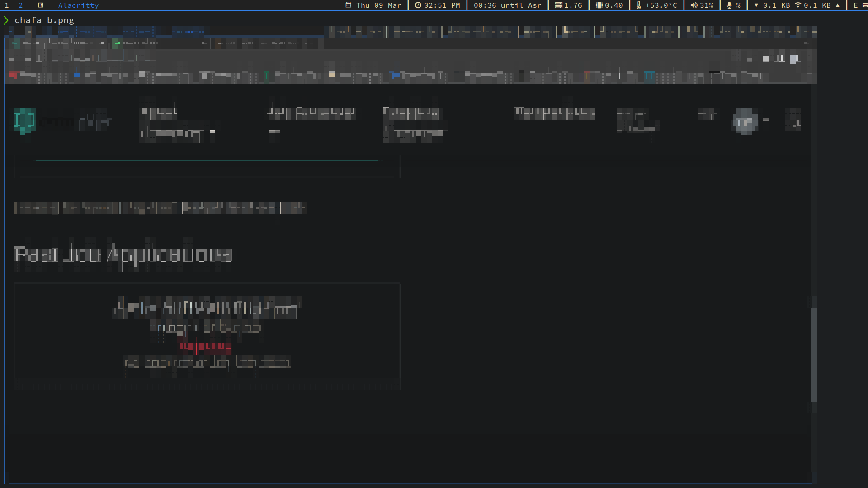This screenshot has width=868, height=488.
Task: Click the WiFi signal icon
Action: pyautogui.click(x=798, y=5)
